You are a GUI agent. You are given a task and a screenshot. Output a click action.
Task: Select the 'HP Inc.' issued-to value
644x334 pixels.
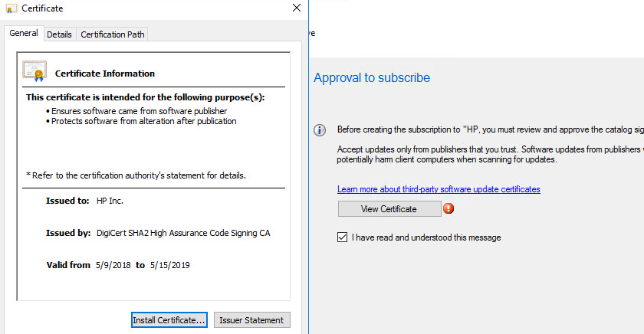click(110, 201)
